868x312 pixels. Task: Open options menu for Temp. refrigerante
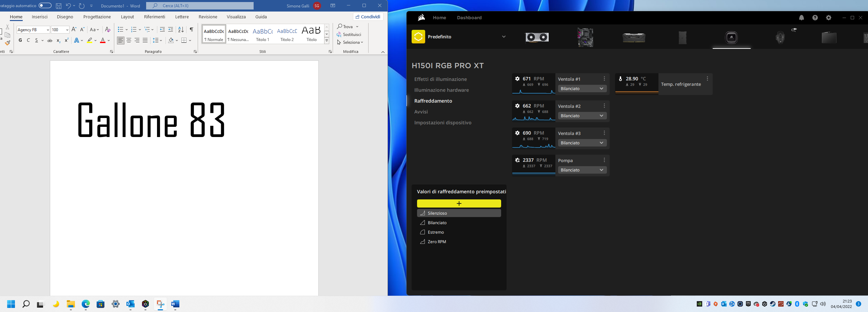(x=707, y=79)
